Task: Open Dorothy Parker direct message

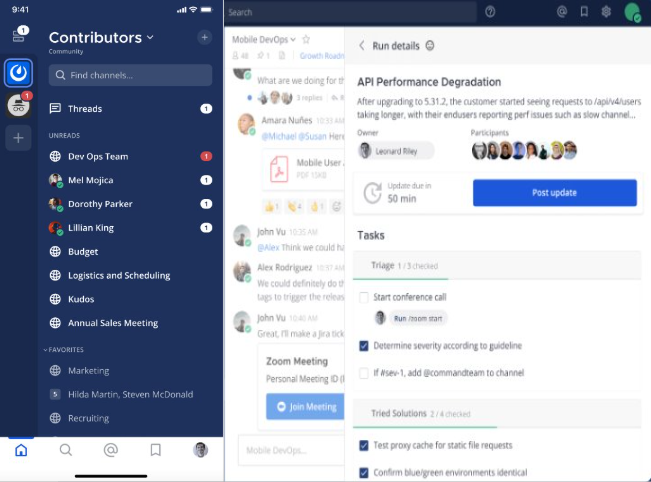Action: click(130, 204)
